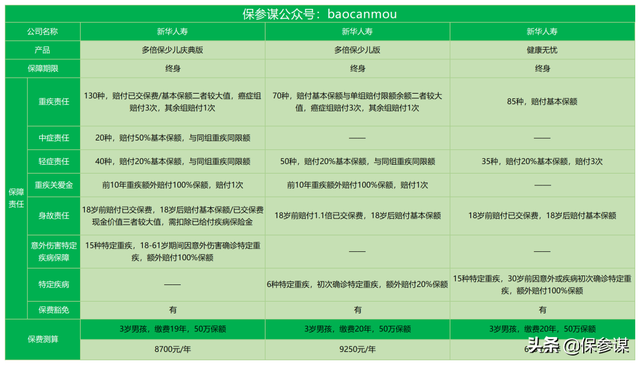Click the '现金价值三者较大值' death benefit cell
The height and width of the screenshot is (365, 640).
(172, 216)
